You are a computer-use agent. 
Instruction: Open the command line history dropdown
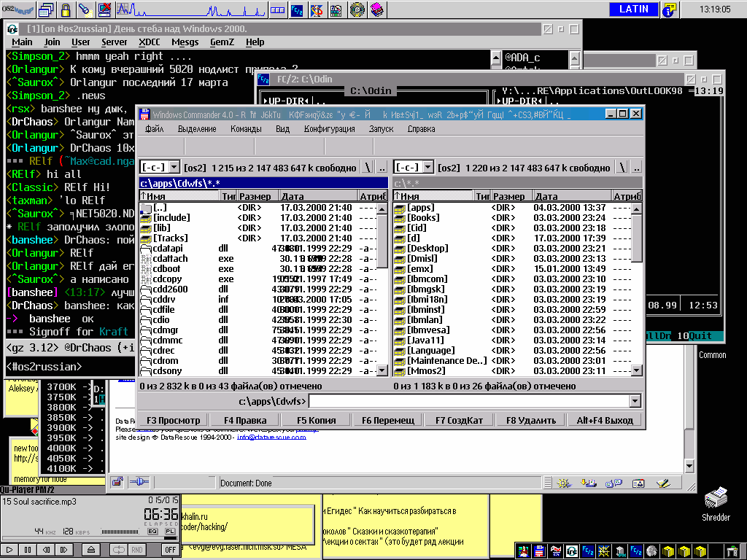coord(635,401)
